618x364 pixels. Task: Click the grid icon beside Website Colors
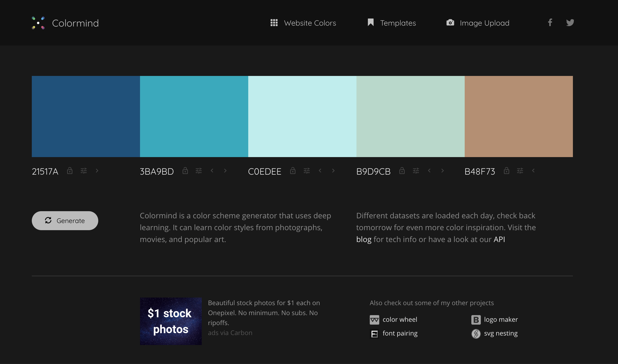tap(274, 23)
